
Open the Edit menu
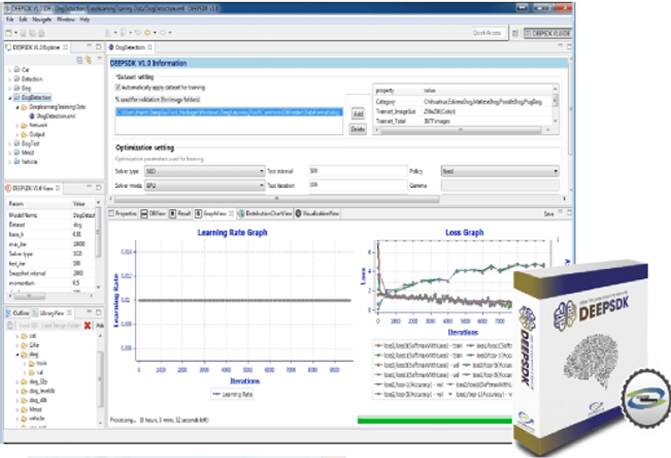click(23, 19)
